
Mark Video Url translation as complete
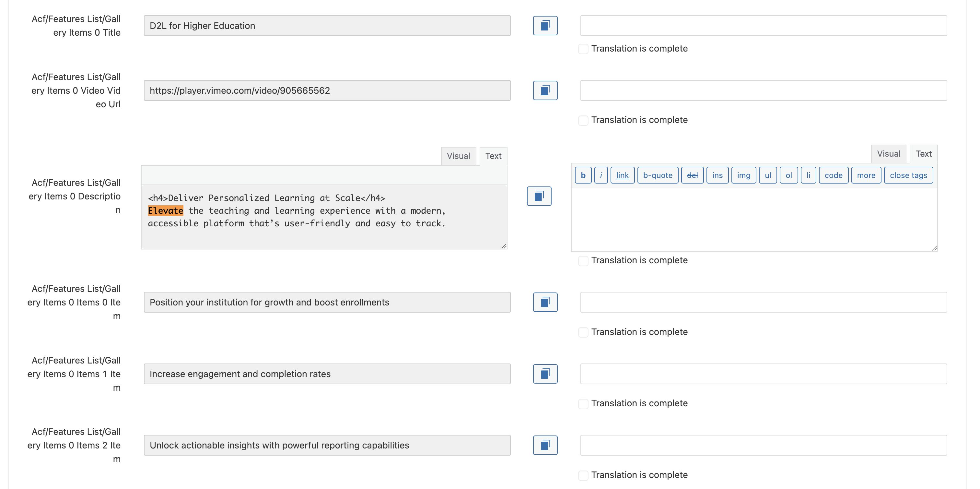[583, 120]
